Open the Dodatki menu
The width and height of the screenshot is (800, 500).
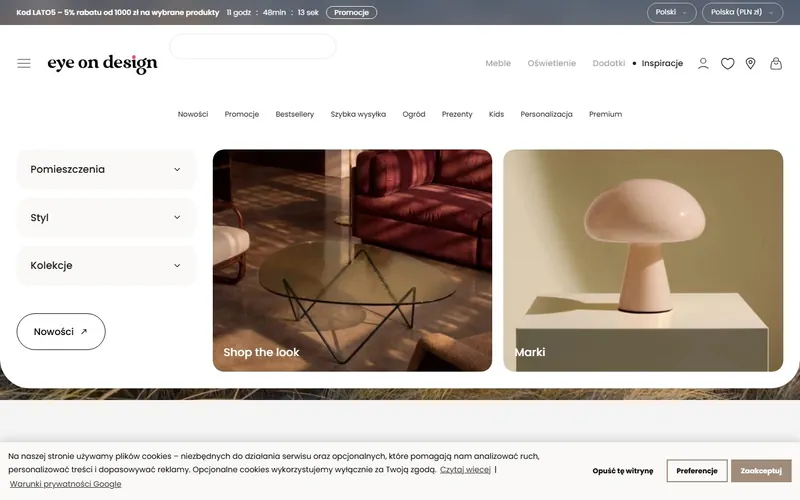point(608,63)
